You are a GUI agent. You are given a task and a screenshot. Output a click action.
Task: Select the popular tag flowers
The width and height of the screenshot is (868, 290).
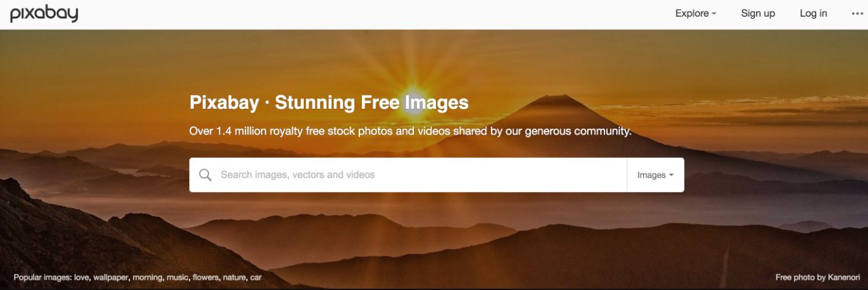pos(205,278)
